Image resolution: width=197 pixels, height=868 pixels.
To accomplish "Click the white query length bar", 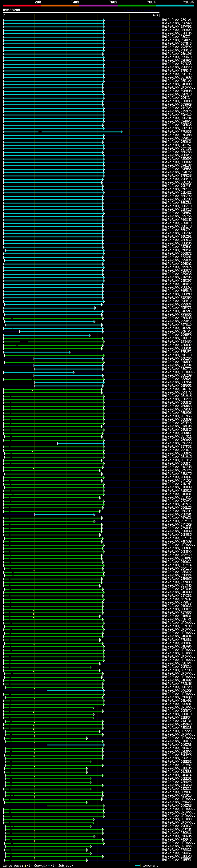I will [x=81, y=13].
